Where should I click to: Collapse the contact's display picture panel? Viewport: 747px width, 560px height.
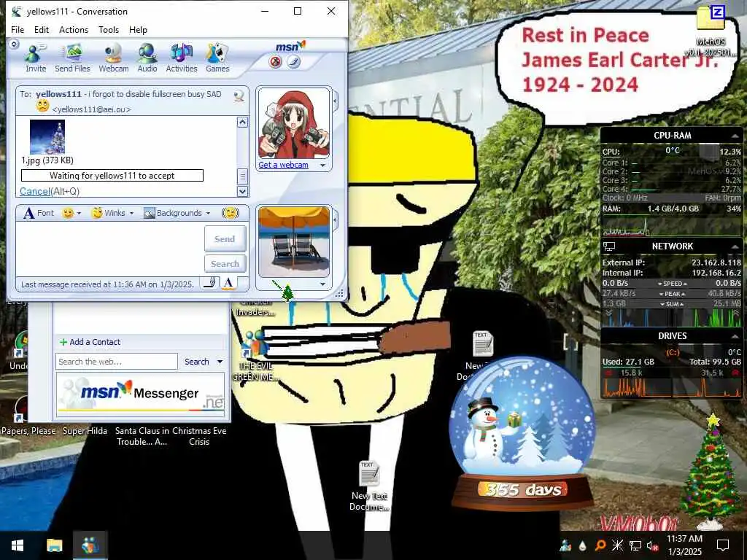(x=336, y=101)
